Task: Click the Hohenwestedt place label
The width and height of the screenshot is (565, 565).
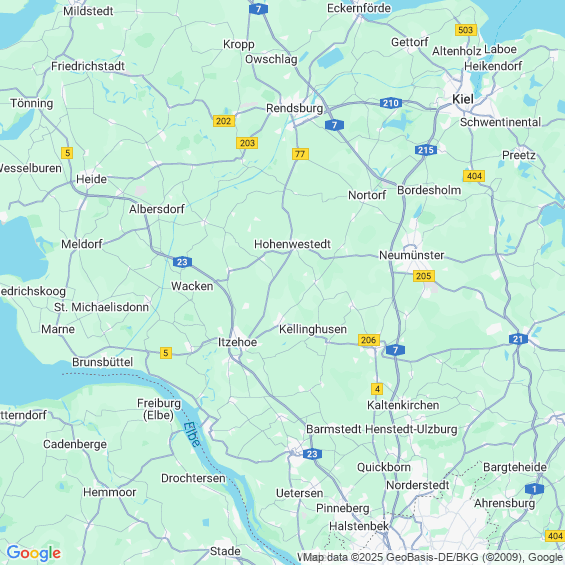Action: [x=292, y=244]
